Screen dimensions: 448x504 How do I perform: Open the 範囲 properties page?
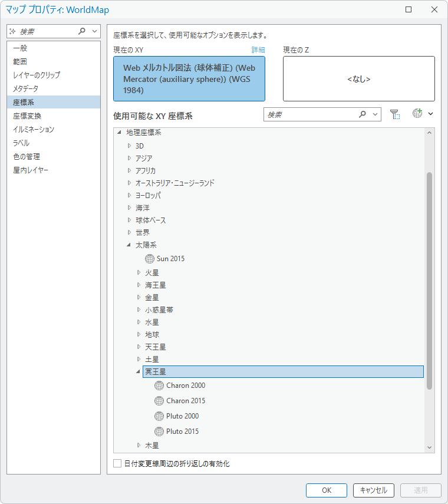(54, 61)
